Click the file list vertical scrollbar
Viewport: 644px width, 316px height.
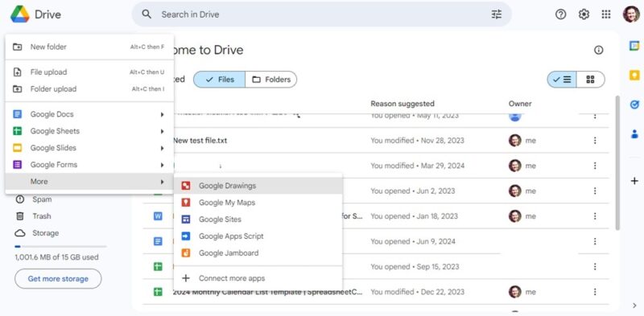(x=617, y=163)
